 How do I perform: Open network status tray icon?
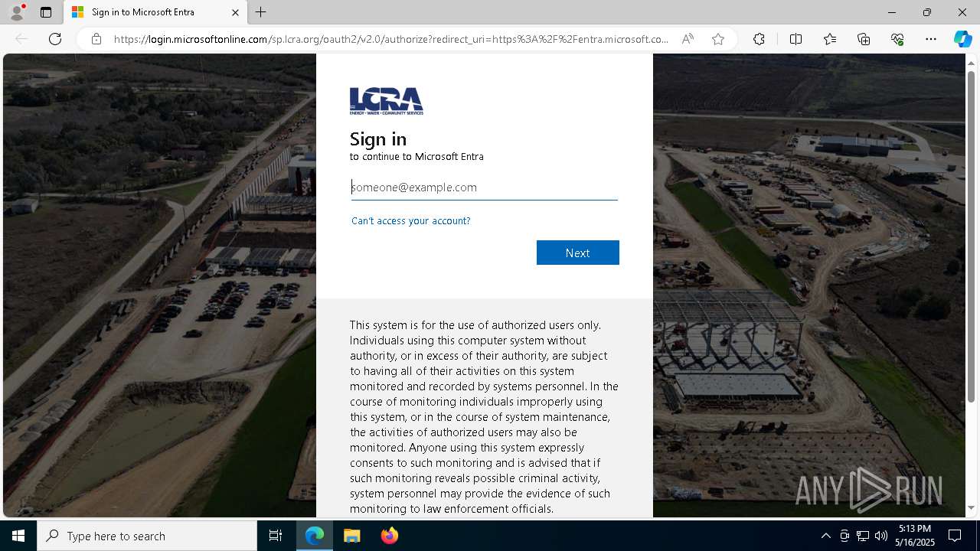click(863, 536)
